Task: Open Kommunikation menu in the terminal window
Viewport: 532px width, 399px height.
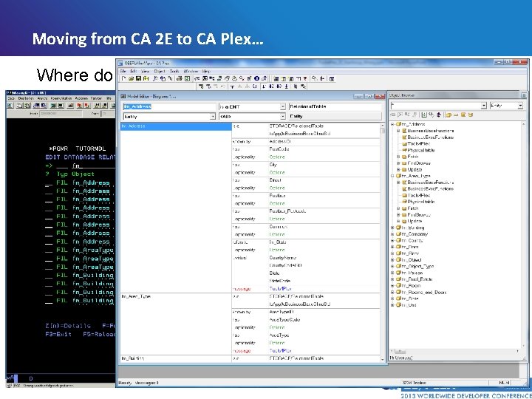Action: (61, 98)
